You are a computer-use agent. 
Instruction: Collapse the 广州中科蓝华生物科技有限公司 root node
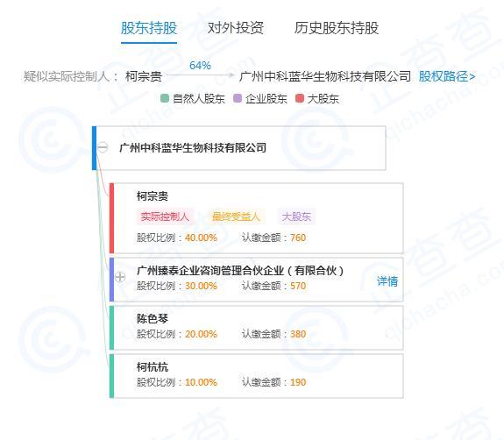tap(103, 147)
